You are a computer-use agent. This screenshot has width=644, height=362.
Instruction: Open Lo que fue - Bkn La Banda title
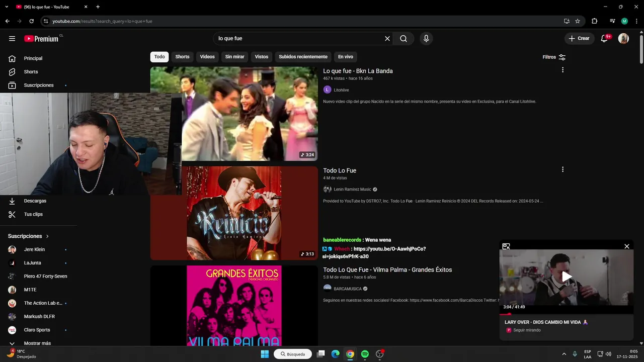(x=358, y=71)
